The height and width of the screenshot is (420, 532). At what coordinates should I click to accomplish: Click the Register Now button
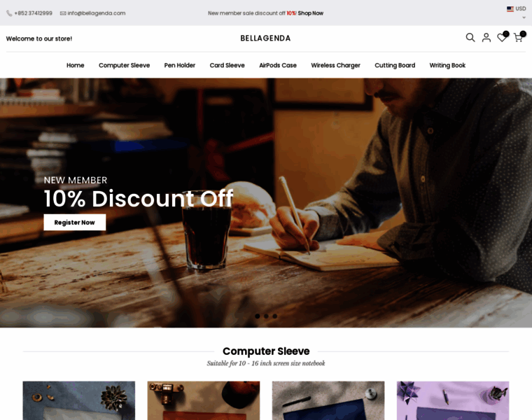(75, 222)
